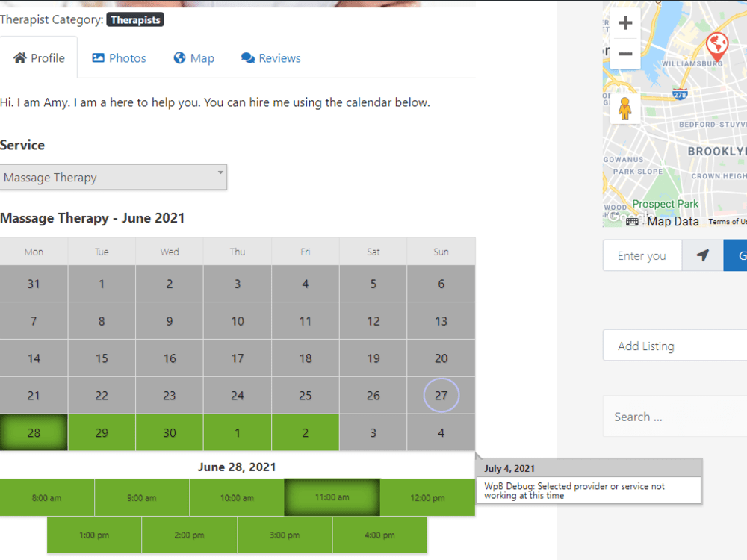Open the map Terms of Use link
The image size is (747, 560).
coord(727,222)
